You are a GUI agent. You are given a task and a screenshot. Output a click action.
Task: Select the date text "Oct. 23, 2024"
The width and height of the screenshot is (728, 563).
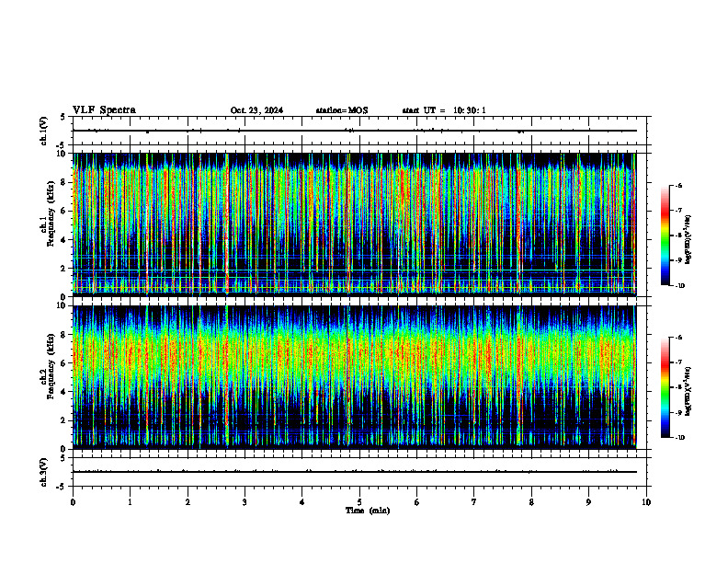pos(256,110)
